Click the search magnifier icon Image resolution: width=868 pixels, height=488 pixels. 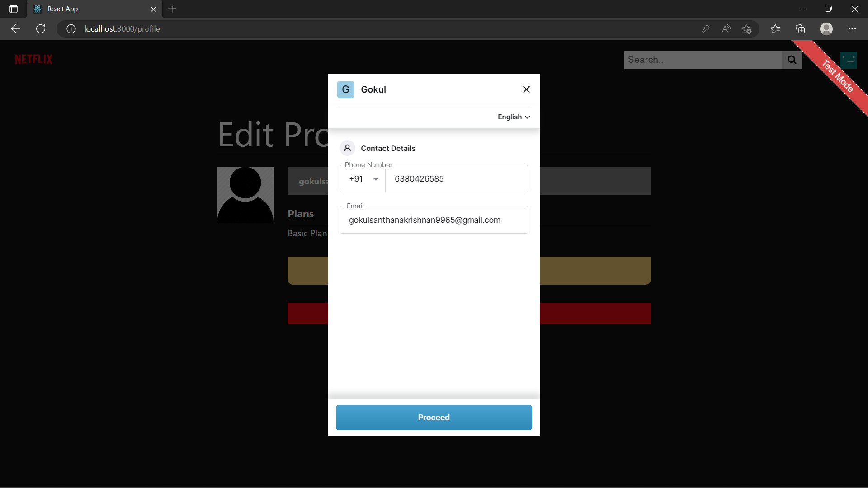(792, 60)
